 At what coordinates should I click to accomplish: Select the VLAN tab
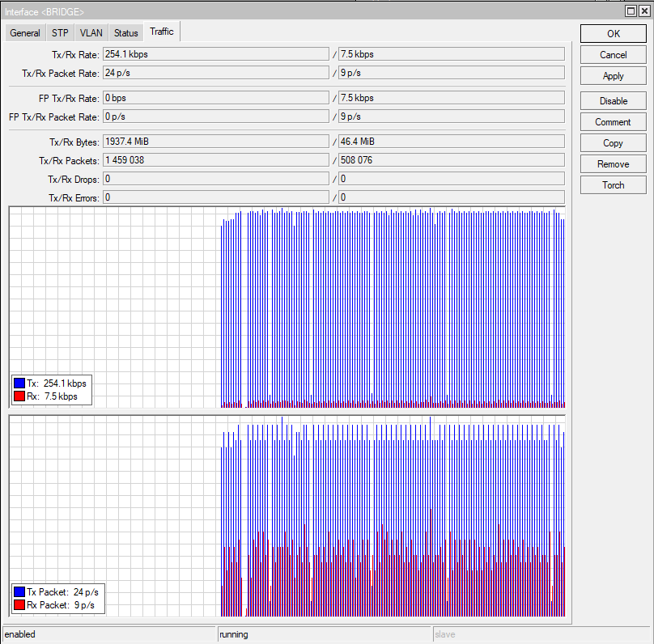pos(91,33)
